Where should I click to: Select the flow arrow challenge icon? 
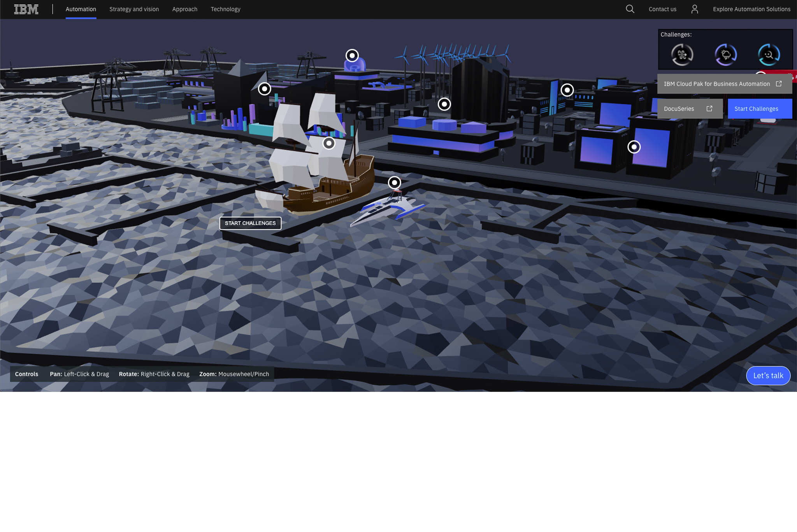[x=682, y=55]
